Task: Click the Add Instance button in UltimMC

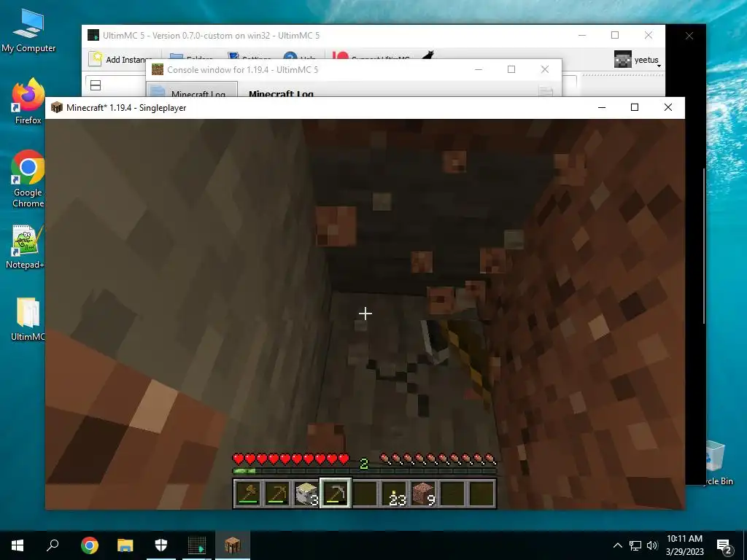Action: 120,59
